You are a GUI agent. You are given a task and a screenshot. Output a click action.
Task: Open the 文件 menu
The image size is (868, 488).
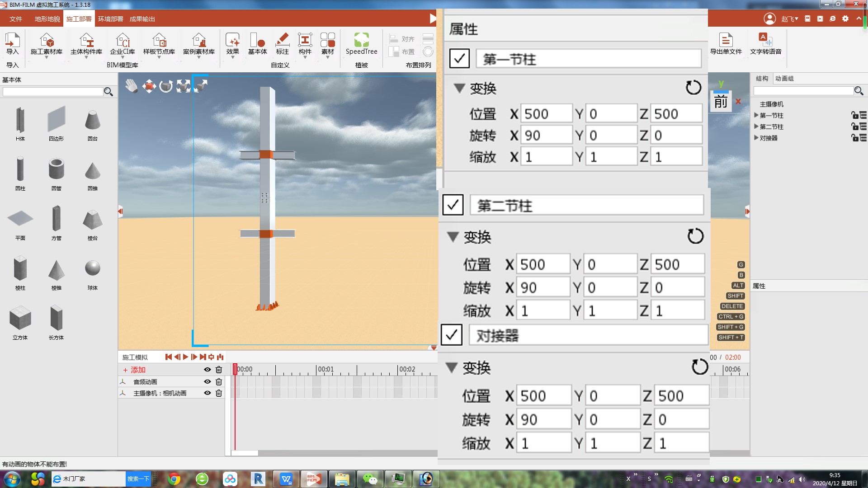(x=16, y=19)
